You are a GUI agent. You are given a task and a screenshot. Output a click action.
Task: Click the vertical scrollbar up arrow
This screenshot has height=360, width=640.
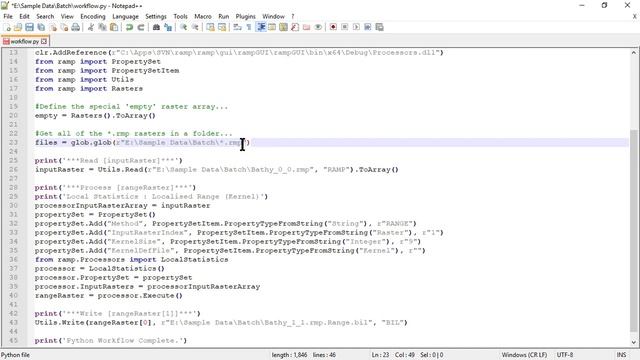click(633, 53)
